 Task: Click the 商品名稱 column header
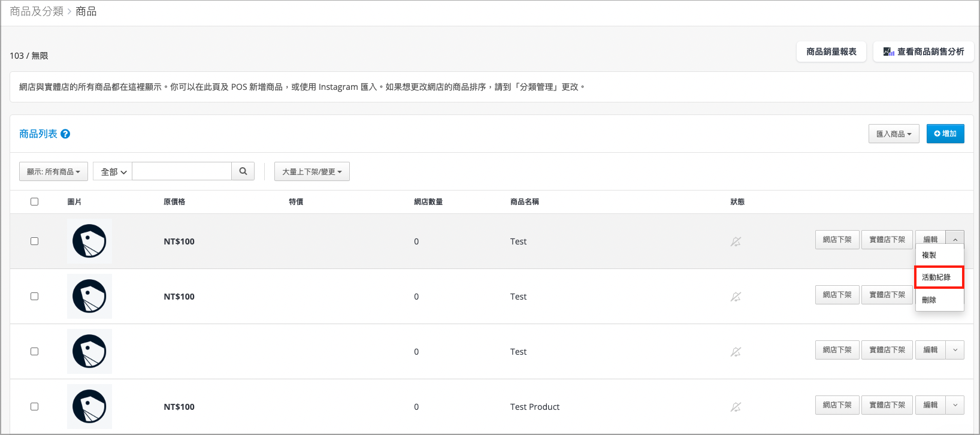click(x=525, y=202)
